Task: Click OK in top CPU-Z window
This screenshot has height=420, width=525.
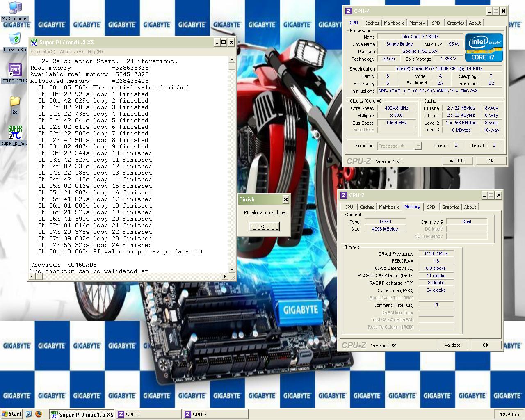Action: click(x=491, y=161)
